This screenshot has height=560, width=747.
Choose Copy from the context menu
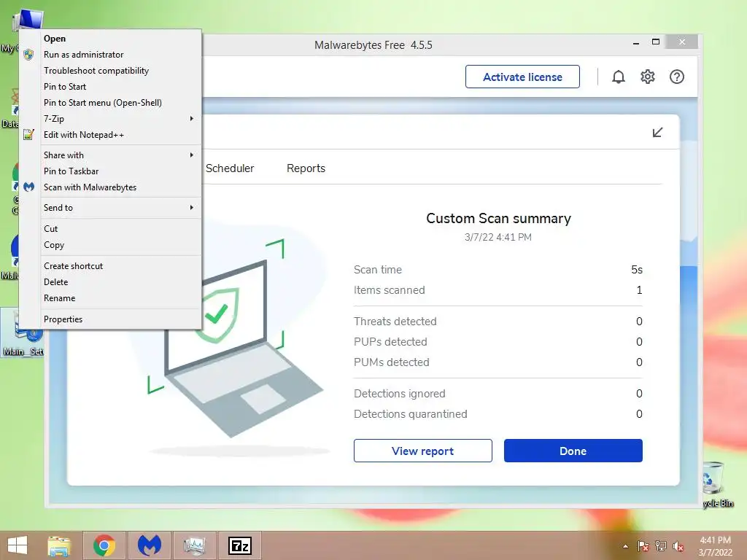click(110, 245)
